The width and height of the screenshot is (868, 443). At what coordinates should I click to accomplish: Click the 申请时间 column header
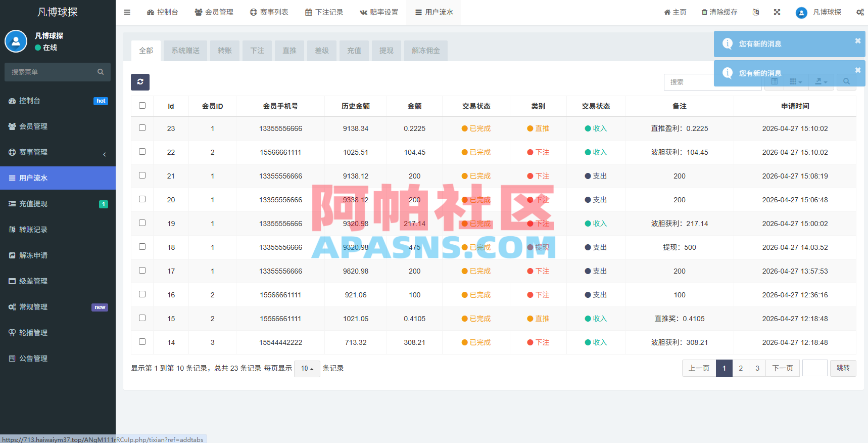pyautogui.click(x=795, y=106)
